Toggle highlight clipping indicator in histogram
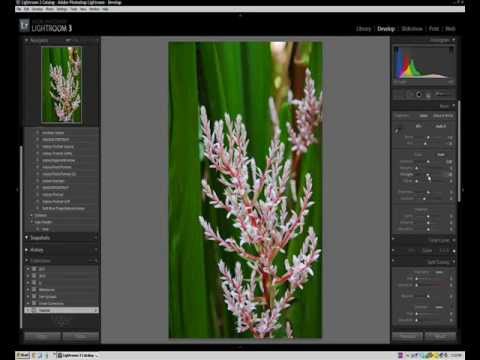Screen dimensions: 480x360 (451, 49)
